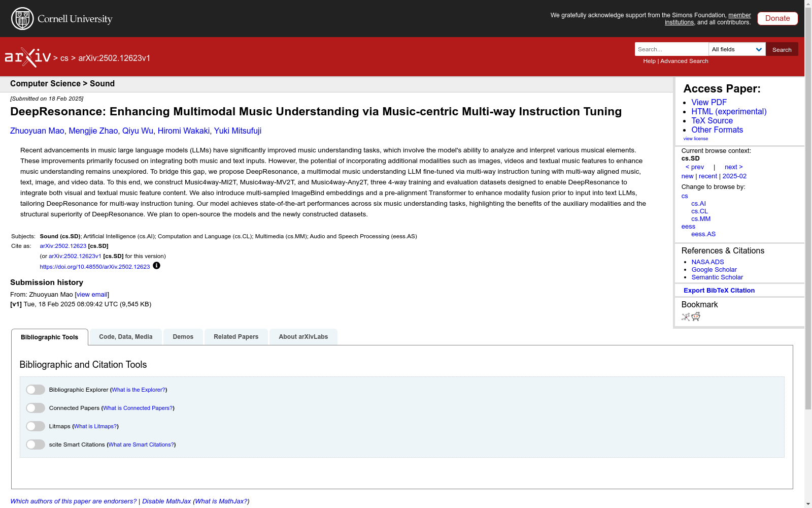Download TeX Source

(712, 120)
